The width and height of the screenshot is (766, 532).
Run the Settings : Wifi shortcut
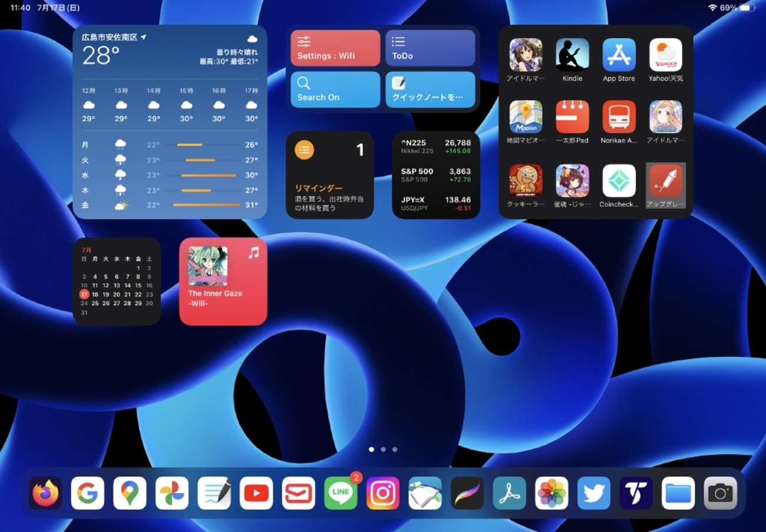[x=335, y=48]
